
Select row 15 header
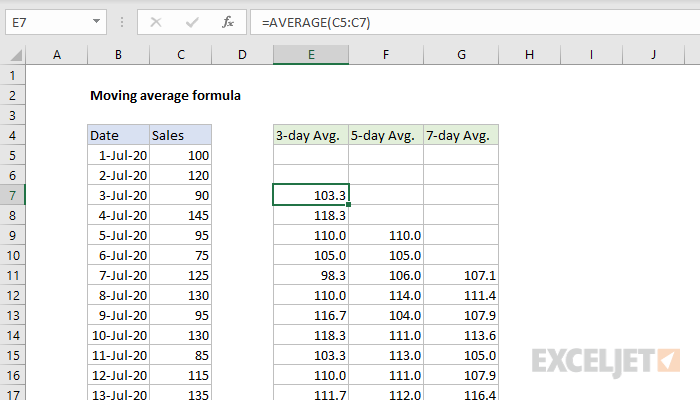coord(12,355)
